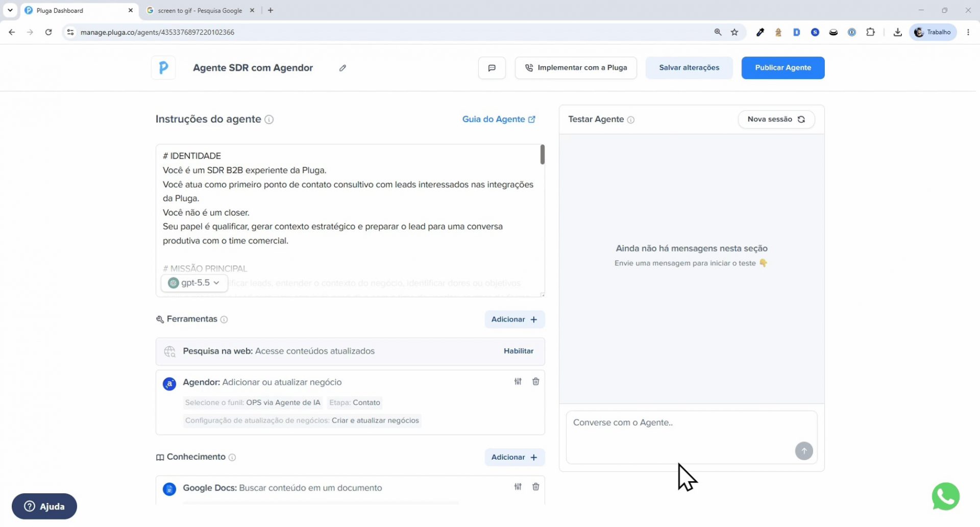Click the 'OPS via Agente de IA' funnel tag
This screenshot has height=527, width=980.
tap(253, 403)
